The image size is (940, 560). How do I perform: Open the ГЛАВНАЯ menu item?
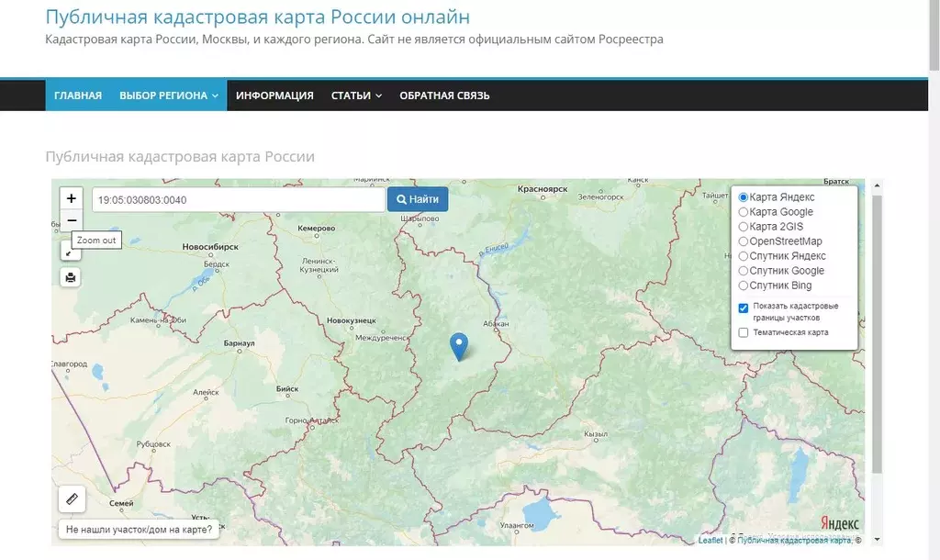tap(78, 95)
